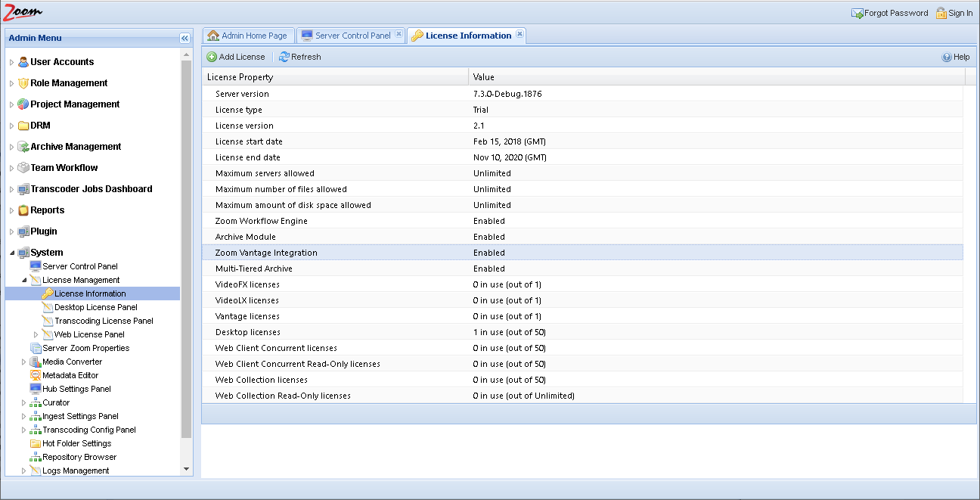Click the Project Management pie chart icon
The image size is (980, 500).
pyautogui.click(x=23, y=104)
